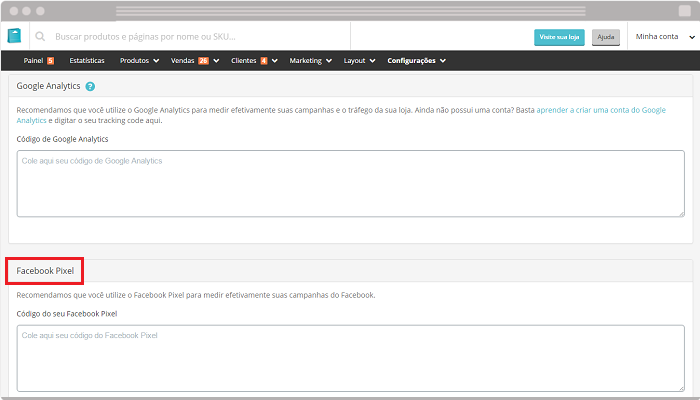Open the Produtos menu
Image resolution: width=700 pixels, height=400 pixels.
click(x=134, y=61)
